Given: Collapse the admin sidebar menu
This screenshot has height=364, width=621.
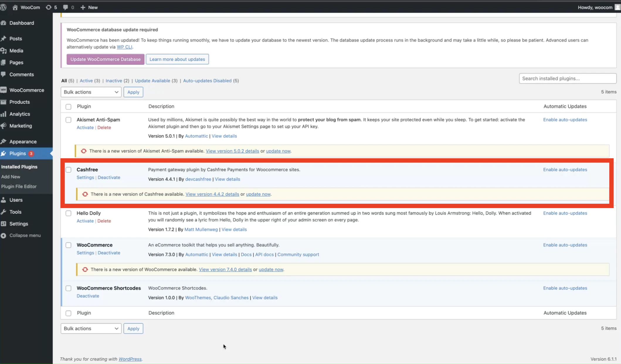Looking at the screenshot, I should (4, 235).
